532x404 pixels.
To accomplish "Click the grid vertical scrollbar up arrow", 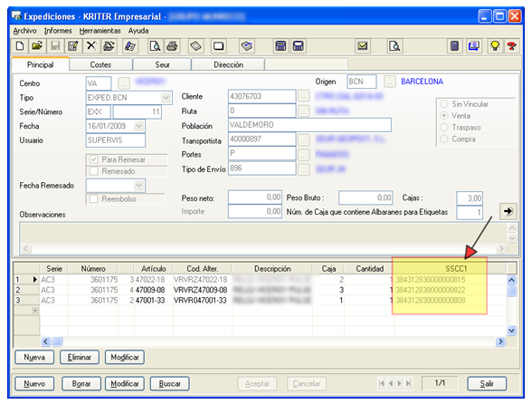I will [x=512, y=280].
